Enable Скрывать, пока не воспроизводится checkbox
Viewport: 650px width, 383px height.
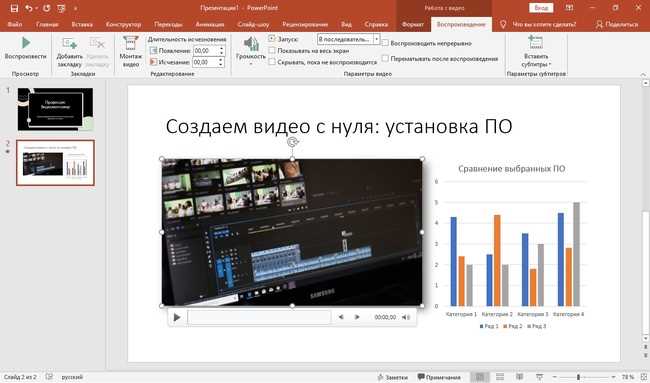point(272,62)
